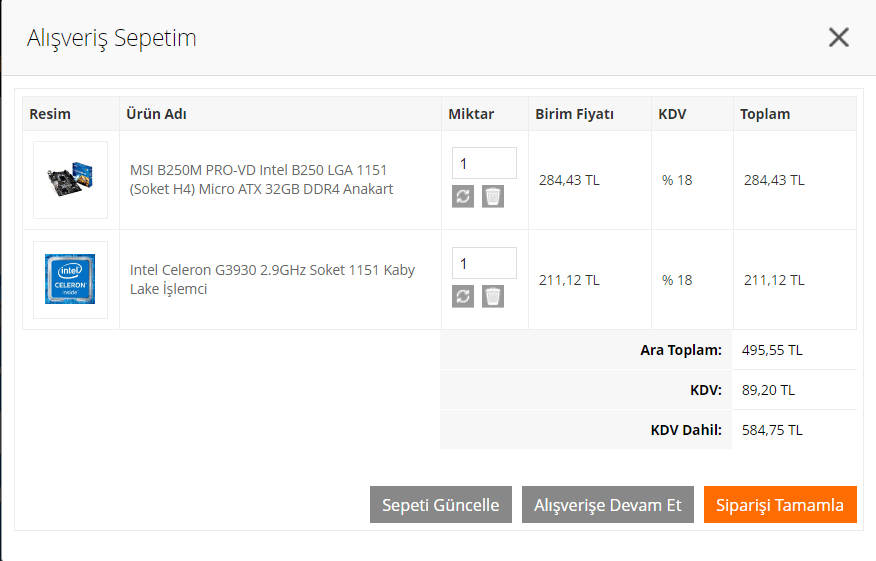Click the KDV column header
Image resolution: width=876 pixels, height=561 pixels.
(x=672, y=114)
